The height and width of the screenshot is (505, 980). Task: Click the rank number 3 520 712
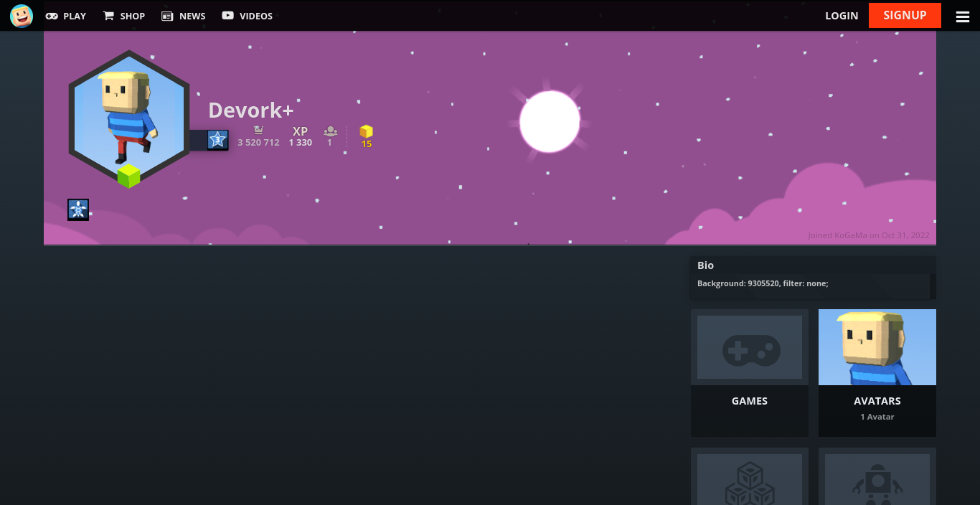[x=258, y=143]
